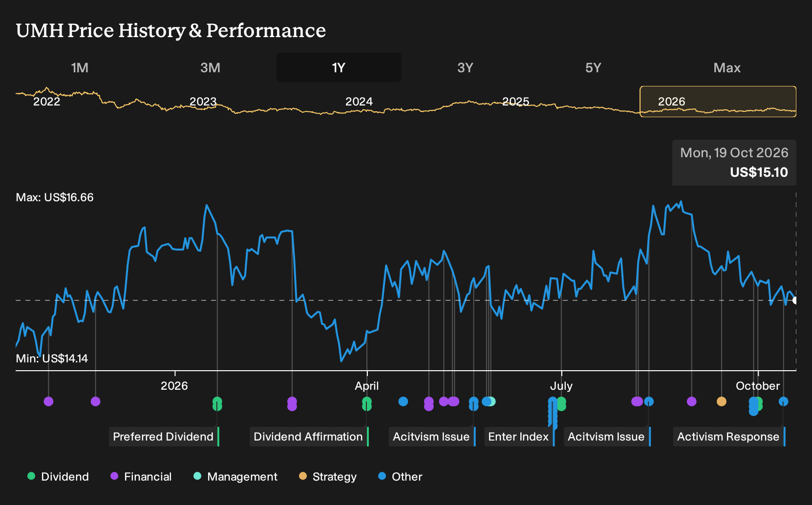Toggle the Financial legend filter
Viewport: 812px width, 505px height.
click(141, 477)
